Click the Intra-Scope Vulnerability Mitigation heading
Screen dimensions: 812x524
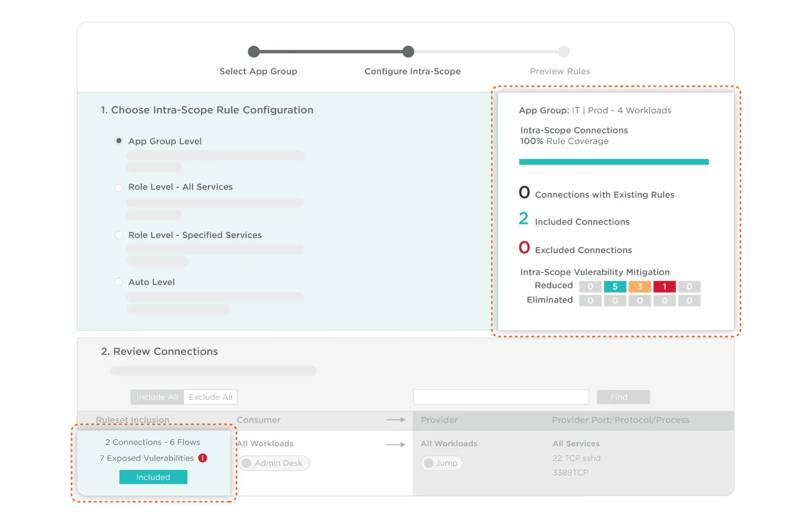(x=595, y=272)
